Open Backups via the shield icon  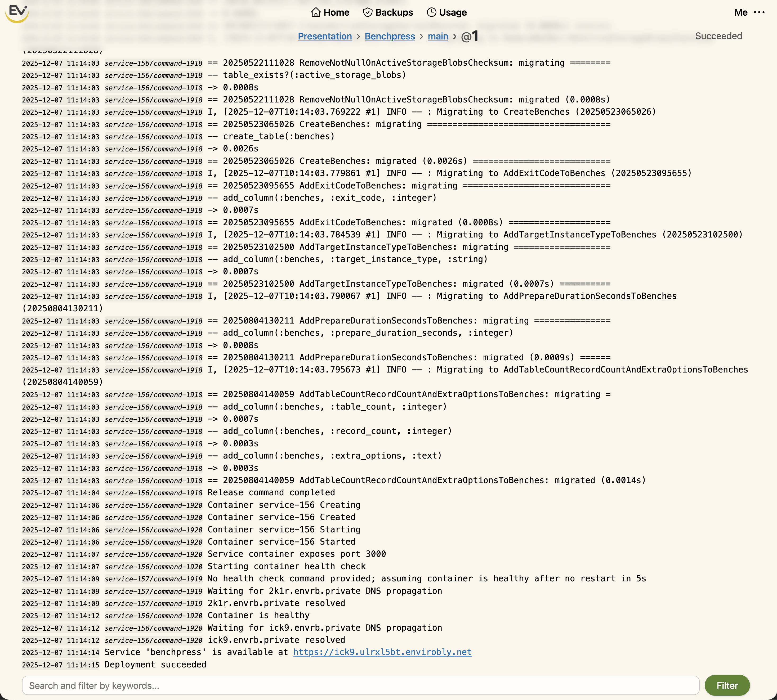(367, 12)
